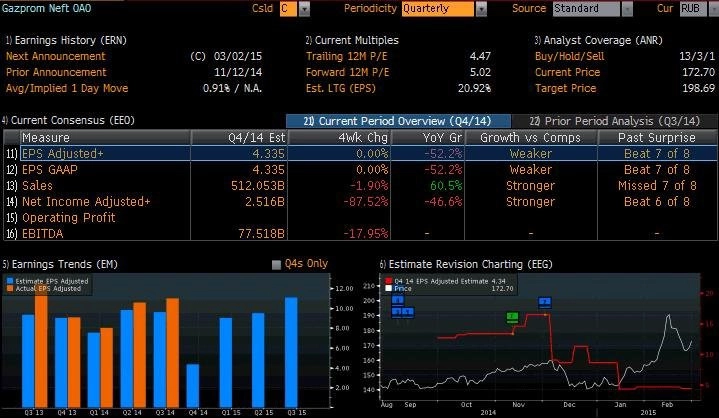The image size is (719, 418).
Task: Click the 4.47 trailing P/E value
Action: pyautogui.click(x=480, y=56)
